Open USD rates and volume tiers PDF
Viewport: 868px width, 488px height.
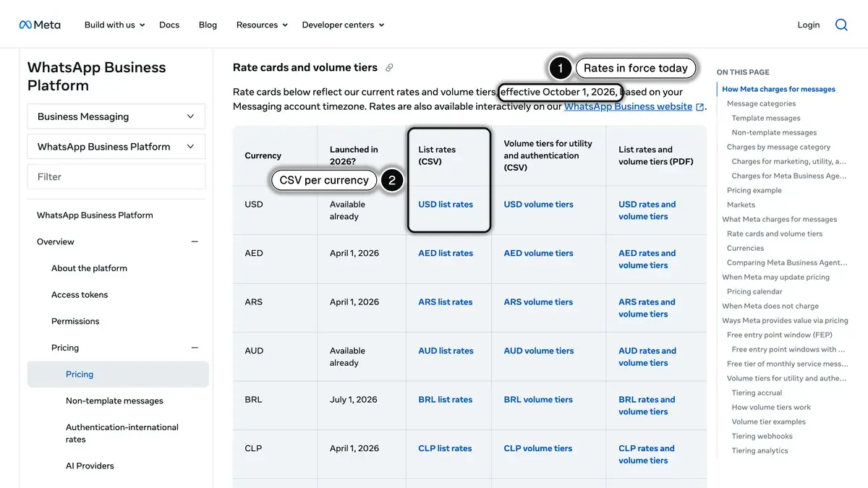pos(647,210)
